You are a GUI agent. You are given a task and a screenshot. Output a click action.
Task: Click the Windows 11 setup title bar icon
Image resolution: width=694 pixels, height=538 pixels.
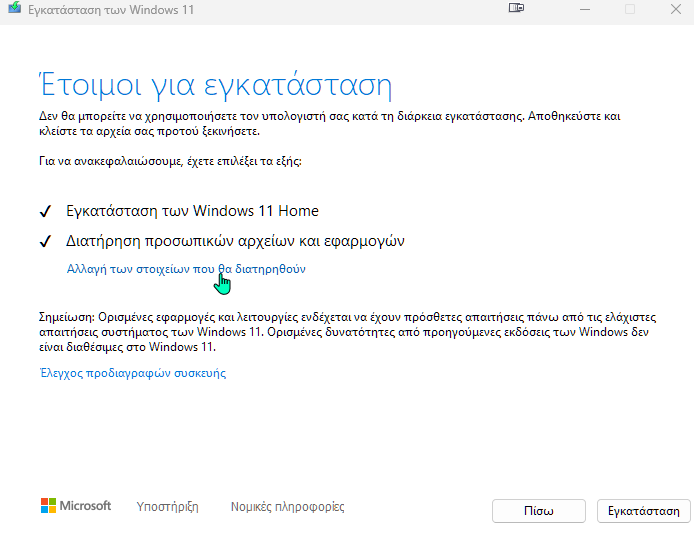pos(15,8)
